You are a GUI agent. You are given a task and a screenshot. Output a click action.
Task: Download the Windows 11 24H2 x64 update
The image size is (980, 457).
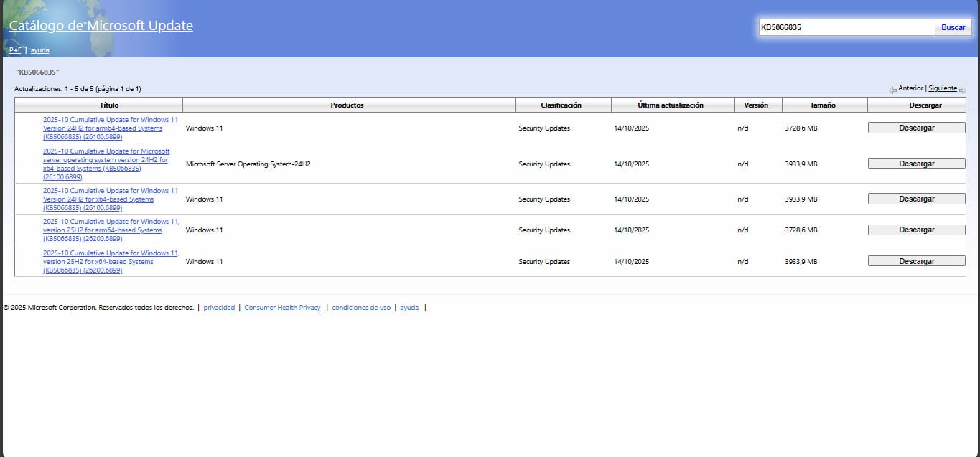click(916, 199)
